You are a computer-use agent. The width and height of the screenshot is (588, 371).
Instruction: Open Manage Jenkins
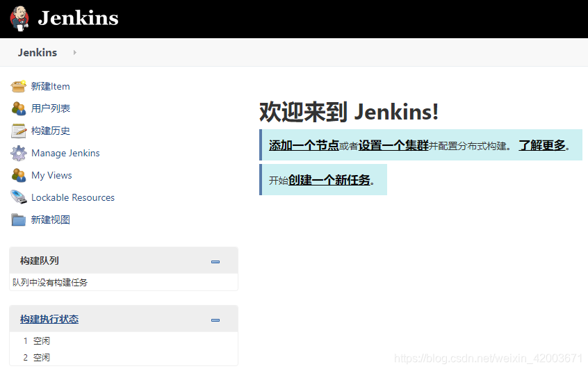coord(65,153)
